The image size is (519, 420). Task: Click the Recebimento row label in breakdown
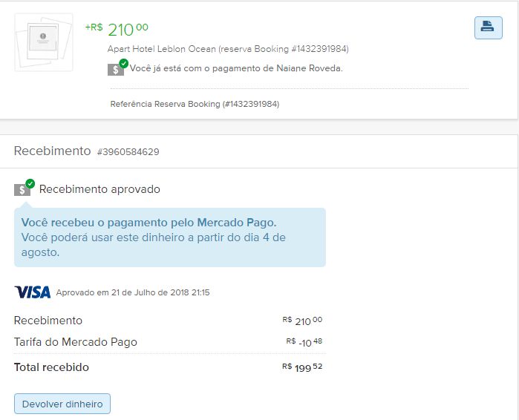coord(48,321)
